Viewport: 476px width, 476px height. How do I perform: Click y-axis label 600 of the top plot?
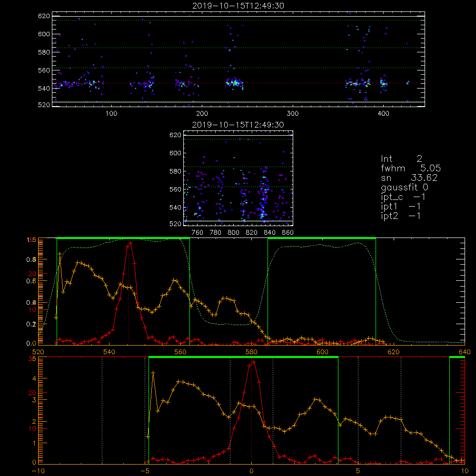click(x=44, y=34)
